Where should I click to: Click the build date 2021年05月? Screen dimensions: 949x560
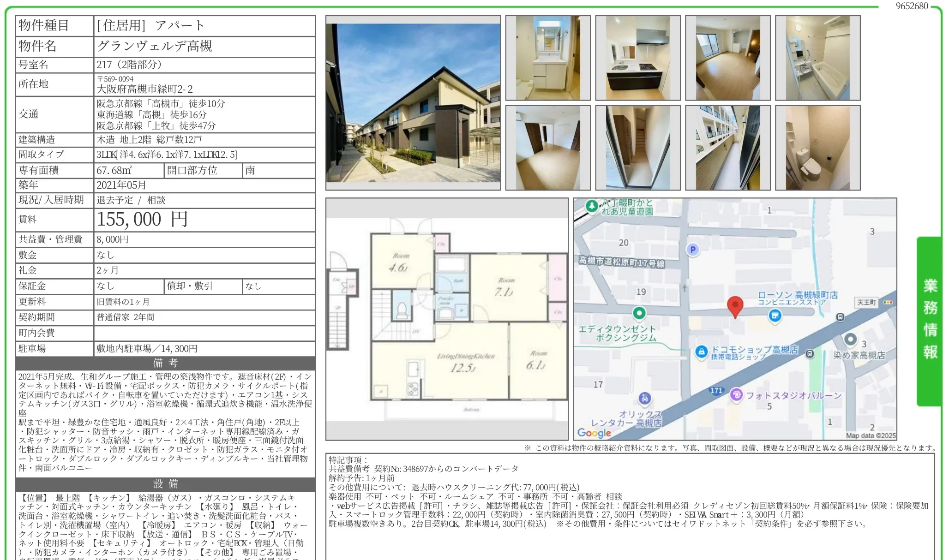(x=121, y=185)
